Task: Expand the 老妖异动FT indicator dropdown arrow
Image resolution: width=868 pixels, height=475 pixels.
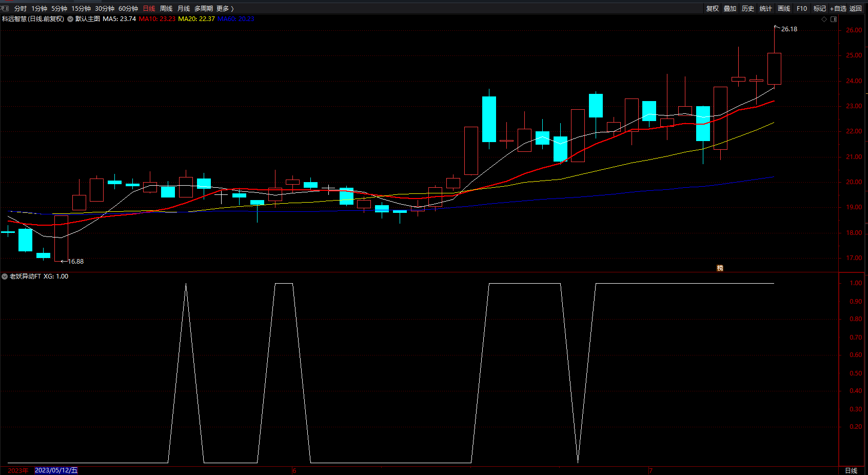Action: pyautogui.click(x=5, y=276)
